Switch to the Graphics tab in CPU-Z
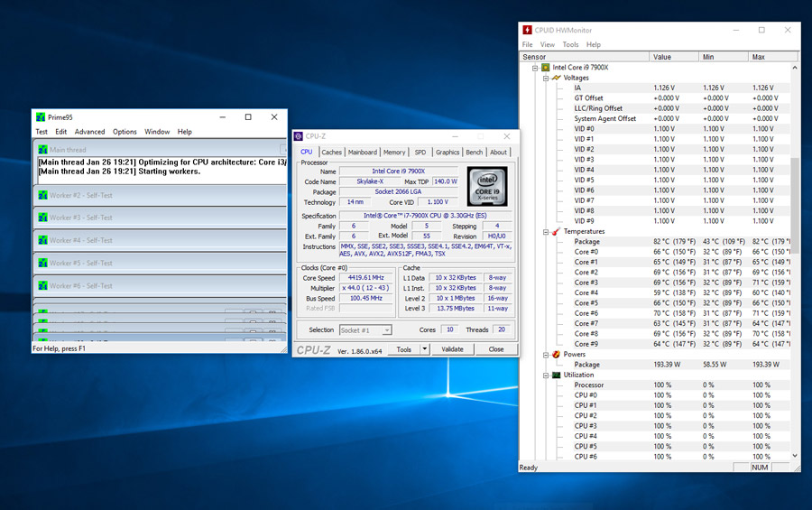The image size is (812, 510). click(x=448, y=153)
